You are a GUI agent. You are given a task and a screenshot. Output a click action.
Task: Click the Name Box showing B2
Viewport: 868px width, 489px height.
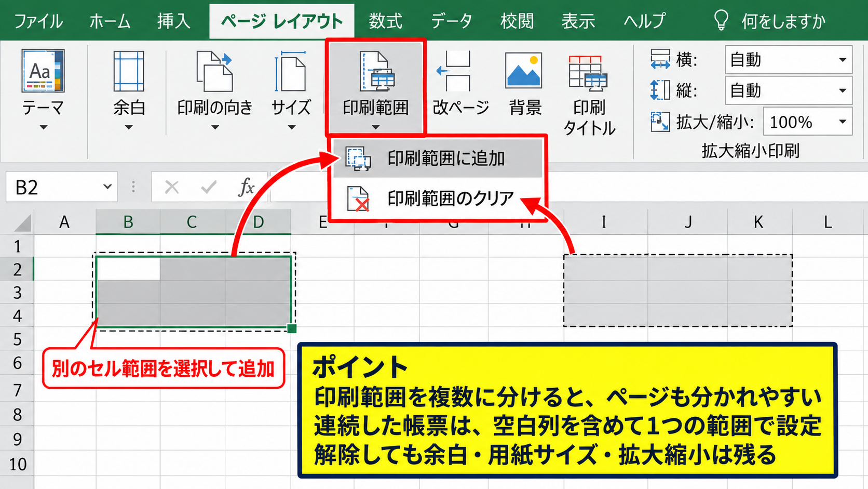pos(61,187)
